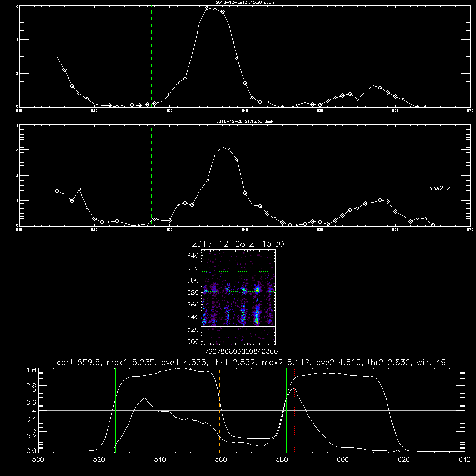Click the highest peak diamond in dusk plot
This screenshot has width=476, height=476.
tap(222, 147)
